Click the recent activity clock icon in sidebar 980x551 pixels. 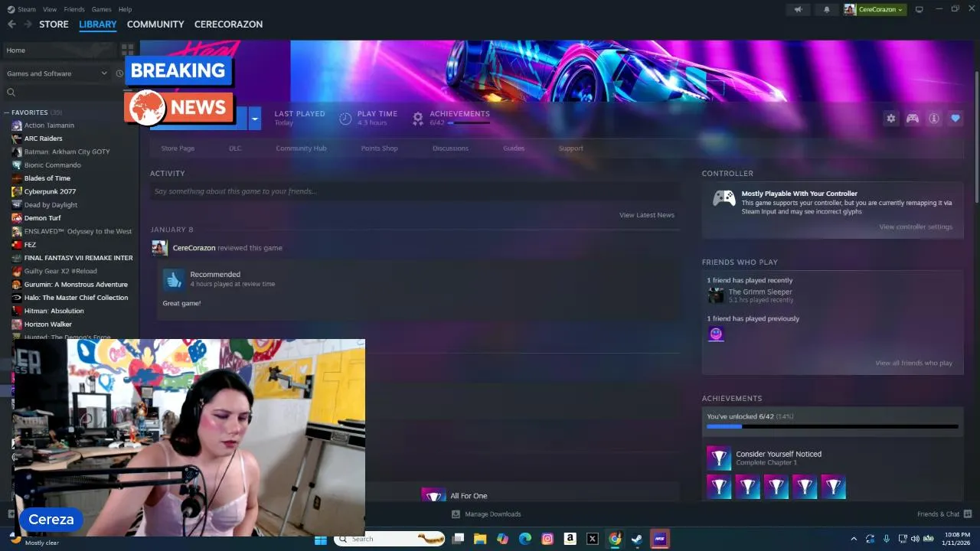(119, 73)
